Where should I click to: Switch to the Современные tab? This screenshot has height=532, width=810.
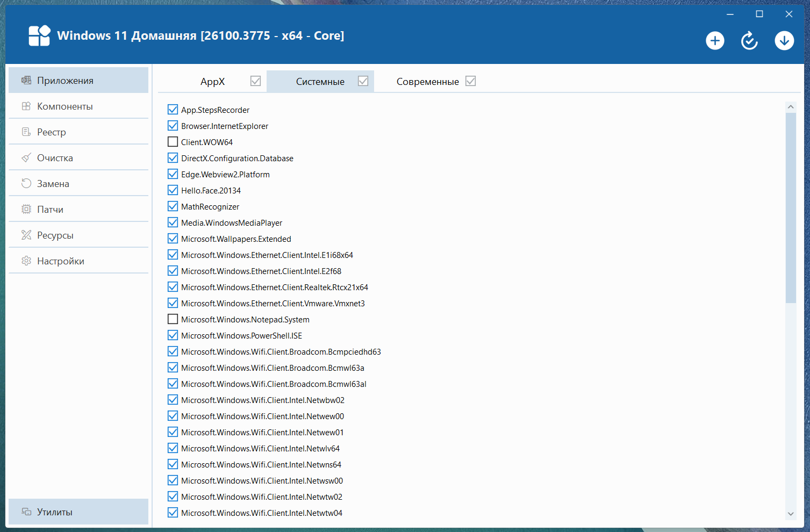[427, 82]
